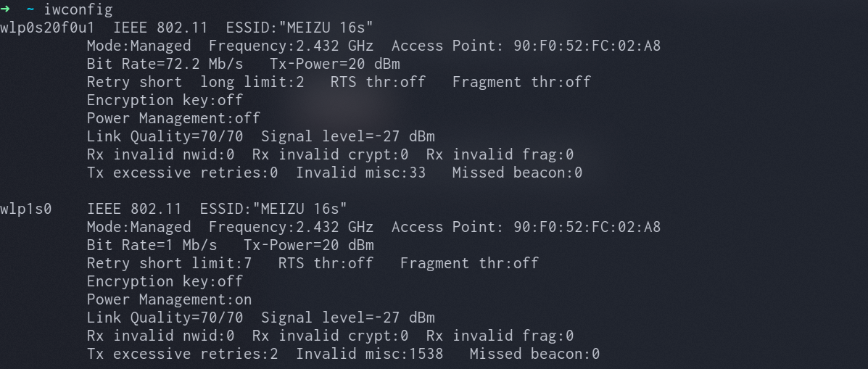Click the "Retry short limit:7" text
This screenshot has width=868, height=369.
pyautogui.click(x=169, y=263)
